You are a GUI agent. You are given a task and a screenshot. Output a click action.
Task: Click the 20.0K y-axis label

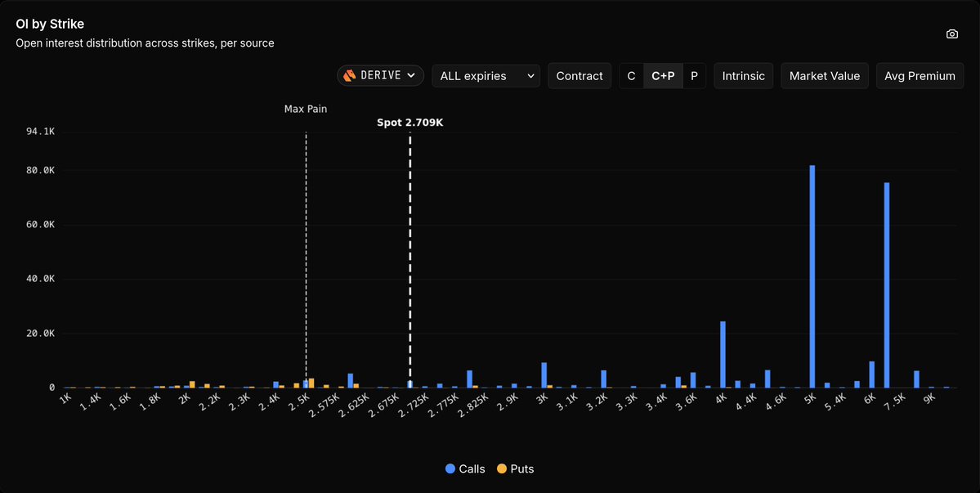(39, 334)
